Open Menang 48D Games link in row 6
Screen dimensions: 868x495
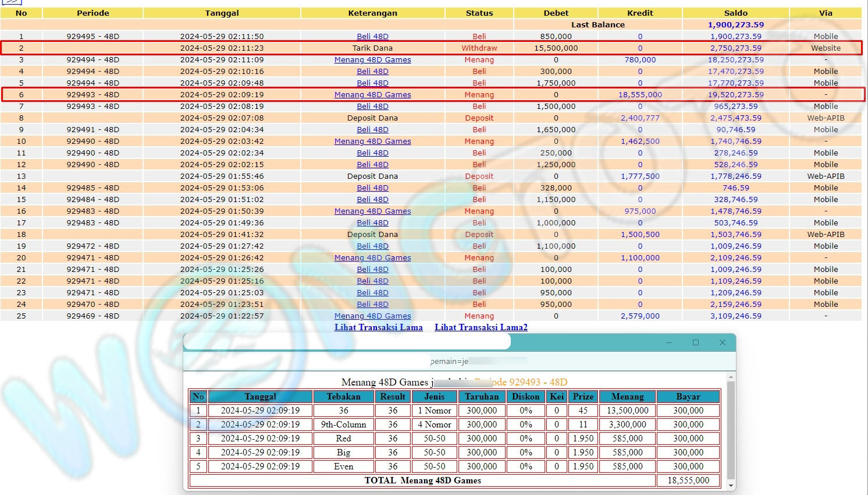tap(372, 95)
